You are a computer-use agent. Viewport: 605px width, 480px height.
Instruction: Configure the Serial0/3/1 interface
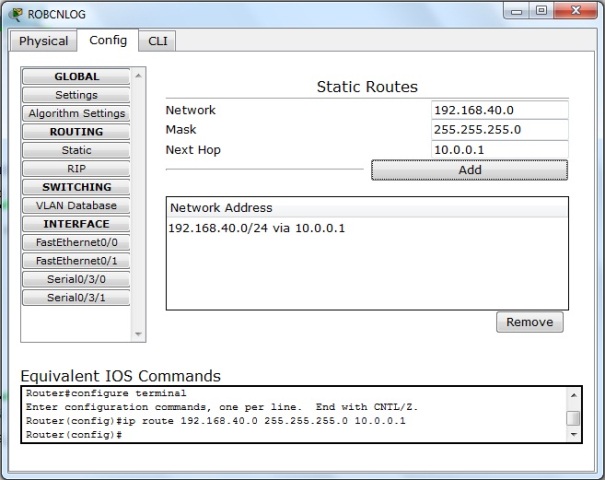pos(76,297)
